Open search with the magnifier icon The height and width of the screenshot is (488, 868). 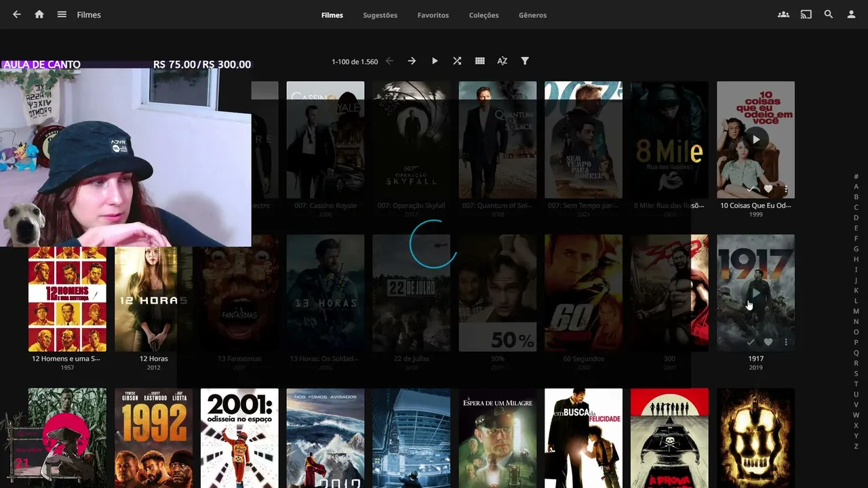829,14
